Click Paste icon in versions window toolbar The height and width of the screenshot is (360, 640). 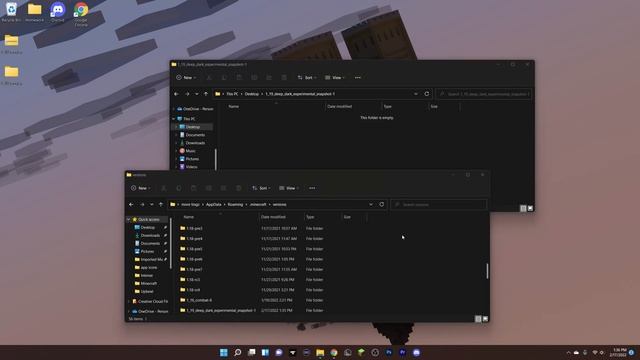tap(193, 188)
